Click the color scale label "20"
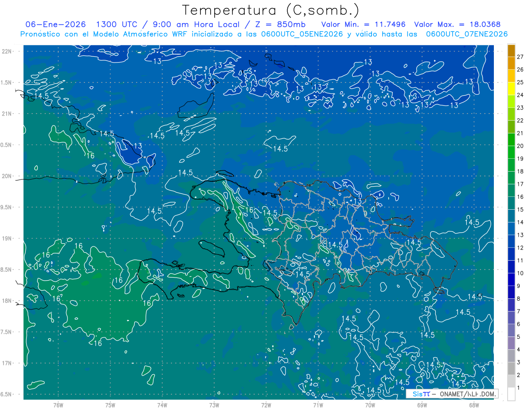This screenshot has height=411, width=532. (x=520, y=146)
